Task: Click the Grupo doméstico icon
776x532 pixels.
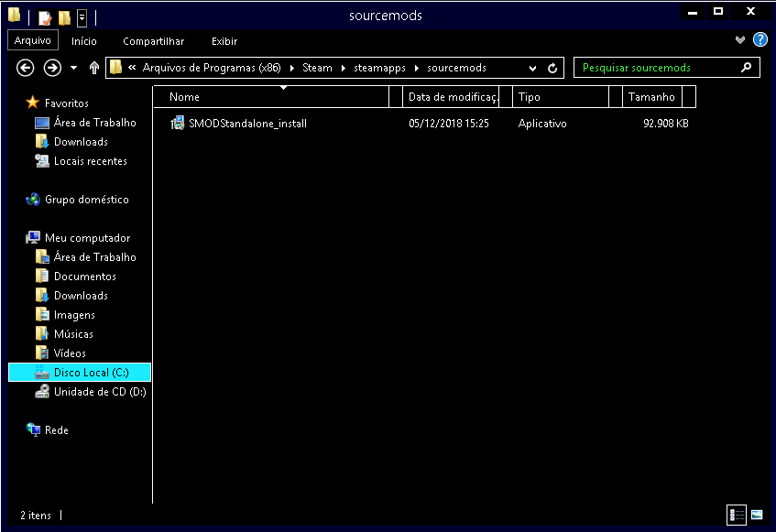Action: (x=33, y=200)
